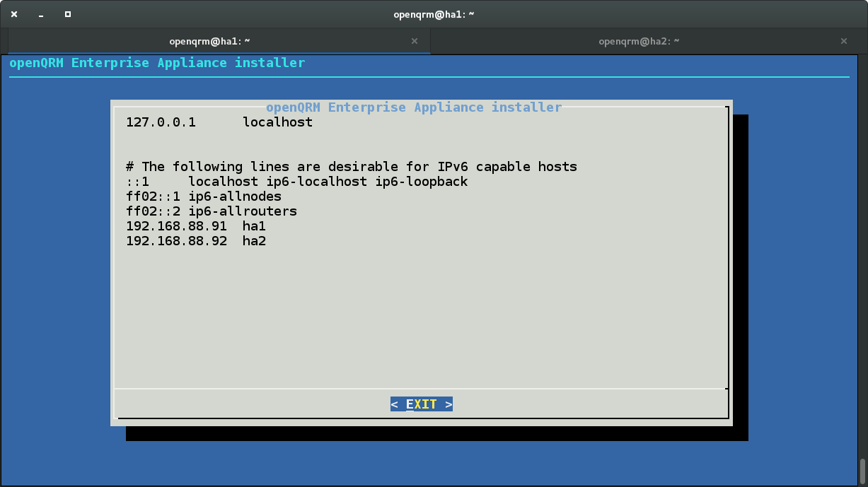This screenshot has height=487, width=868.
Task: Click the terminal vertical scrollbar handle
Action: click(x=862, y=471)
